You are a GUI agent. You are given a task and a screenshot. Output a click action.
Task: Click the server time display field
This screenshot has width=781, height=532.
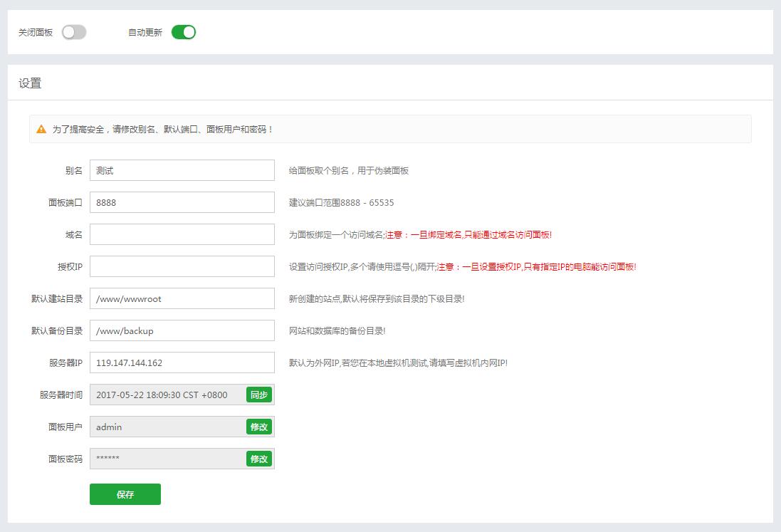pos(171,395)
